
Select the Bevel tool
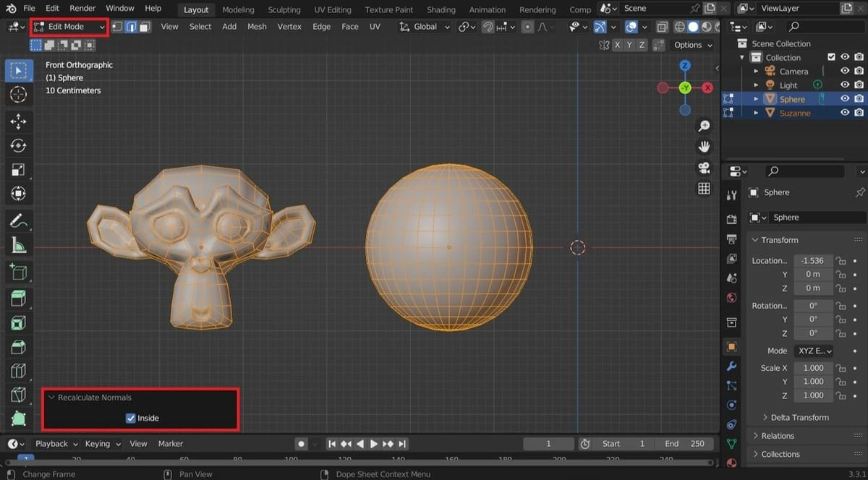pos(18,347)
